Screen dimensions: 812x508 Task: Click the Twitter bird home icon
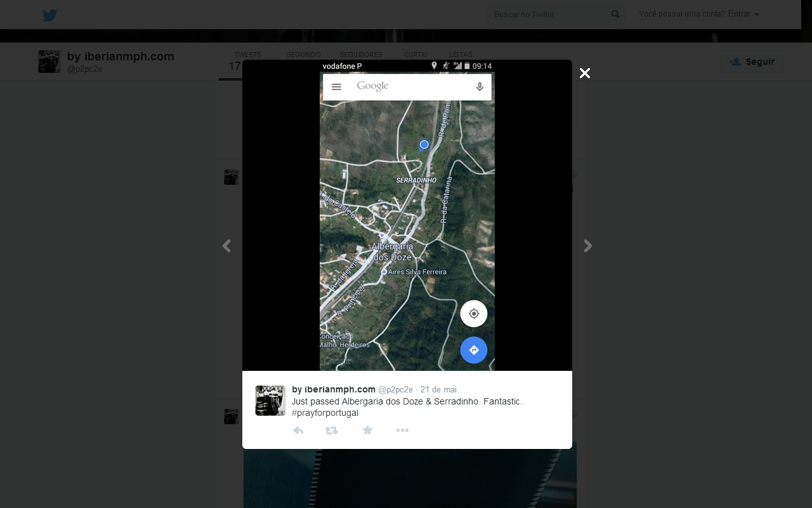pyautogui.click(x=50, y=15)
